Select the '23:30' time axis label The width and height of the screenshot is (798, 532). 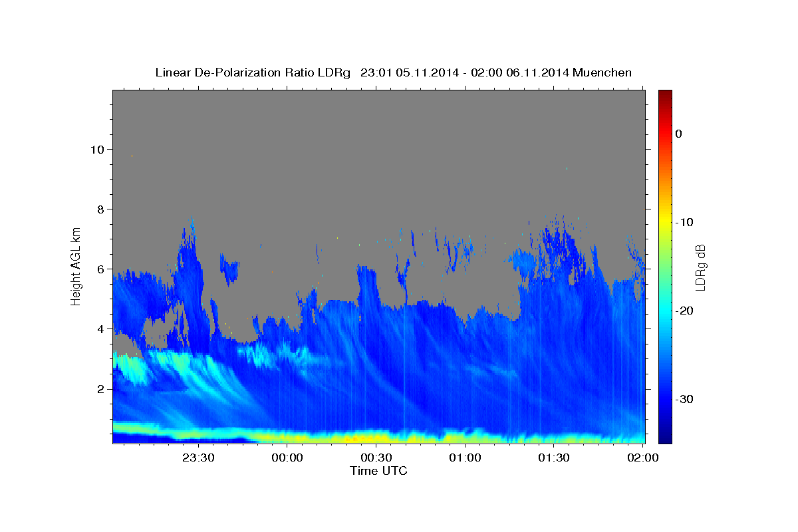(x=198, y=458)
